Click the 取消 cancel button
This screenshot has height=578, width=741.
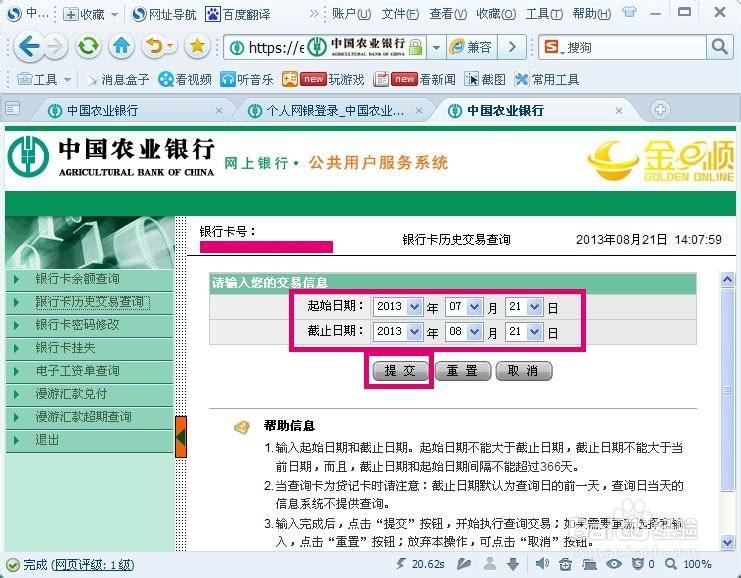[523, 371]
